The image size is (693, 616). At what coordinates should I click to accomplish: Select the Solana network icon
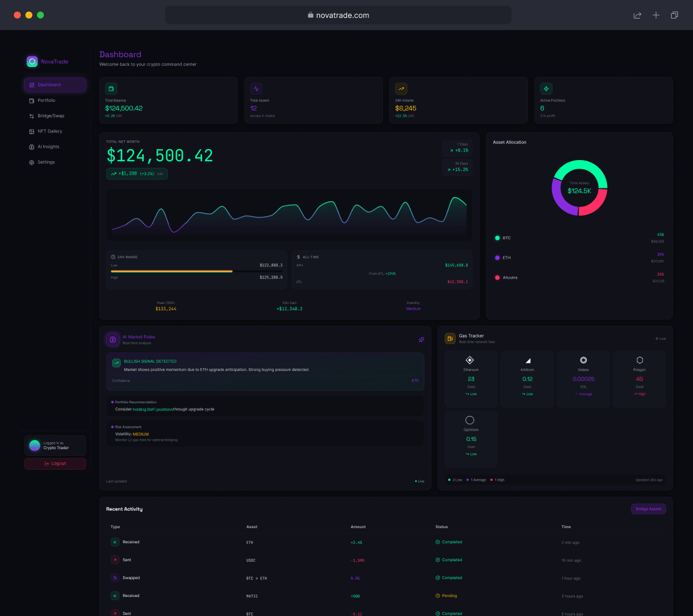click(583, 360)
